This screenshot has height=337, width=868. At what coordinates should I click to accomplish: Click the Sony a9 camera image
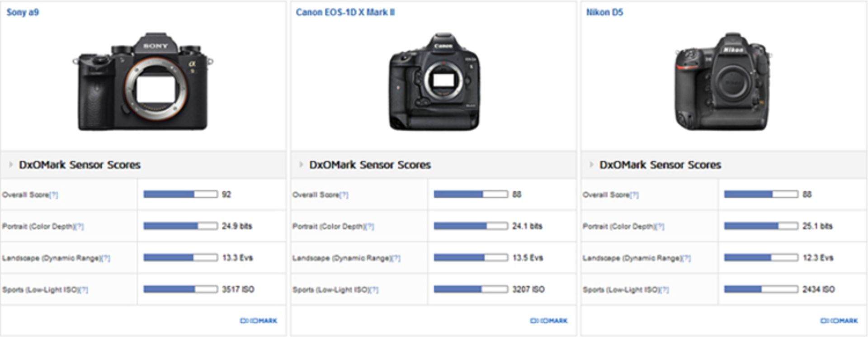[x=143, y=81]
